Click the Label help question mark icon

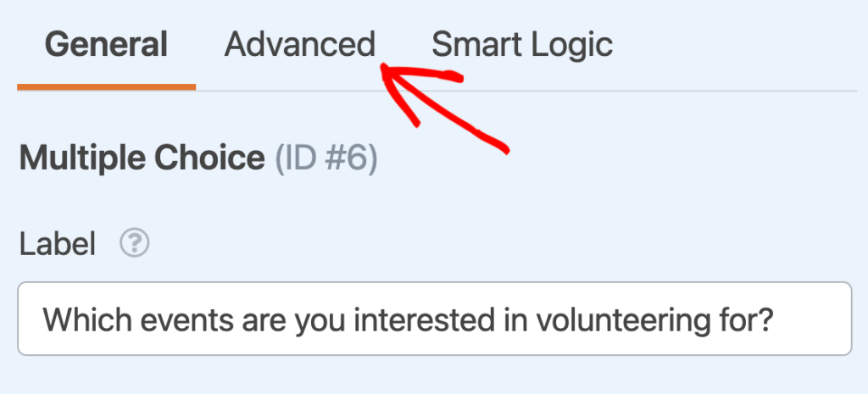point(135,243)
